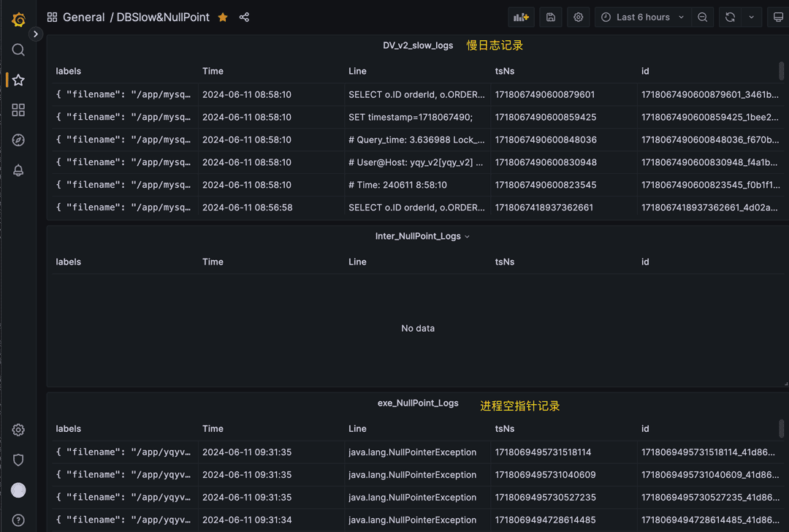Open the DV_v2_slow_logs panel title menu

tap(418, 45)
